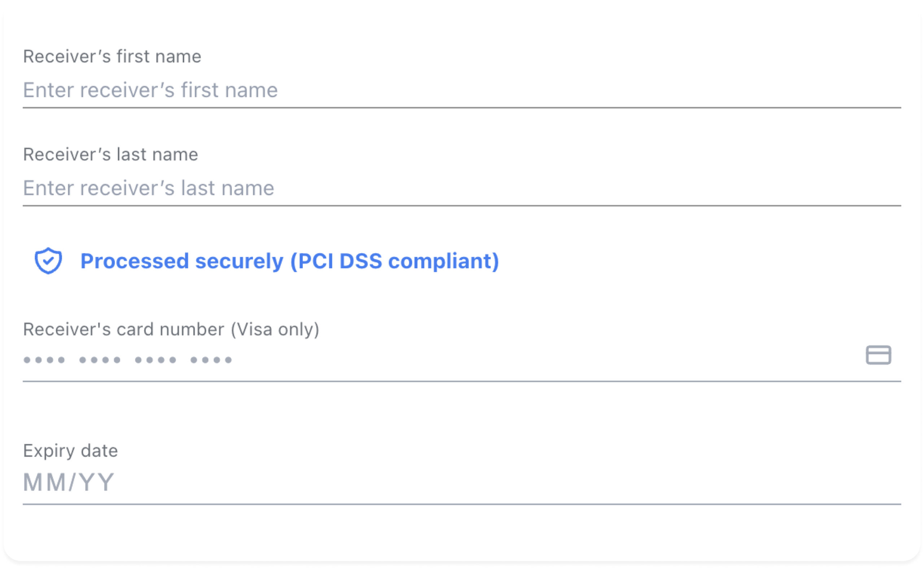The image size is (924, 568).
Task: Click third group of masked card dots
Action: [155, 360]
